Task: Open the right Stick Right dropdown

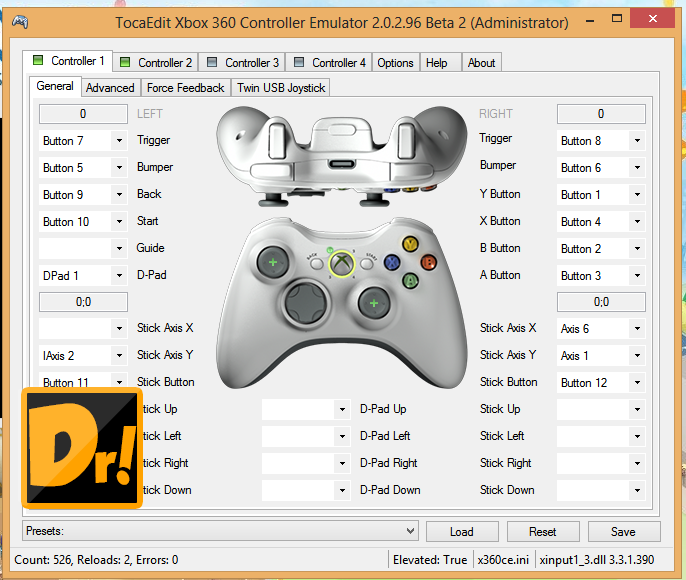Action: [x=601, y=463]
